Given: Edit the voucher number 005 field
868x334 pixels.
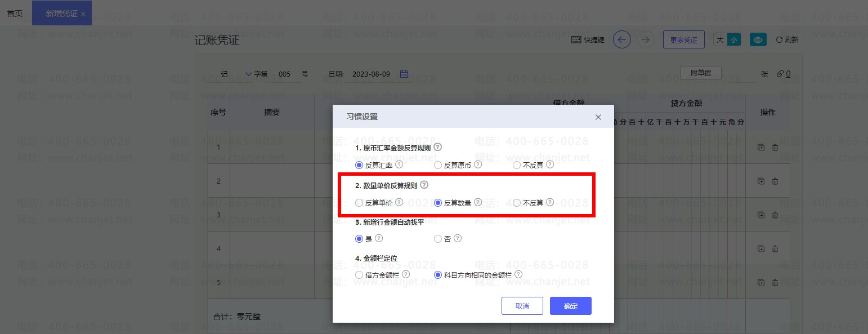Looking at the screenshot, I should coord(285,74).
